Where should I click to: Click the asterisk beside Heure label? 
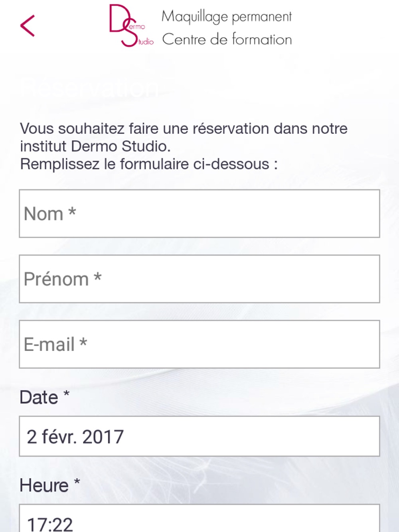tap(77, 483)
